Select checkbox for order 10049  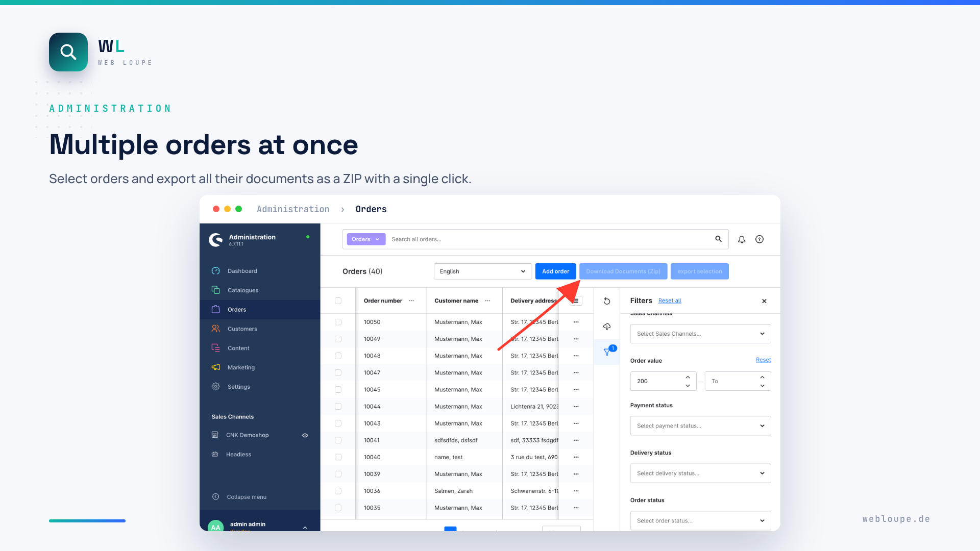tap(338, 339)
